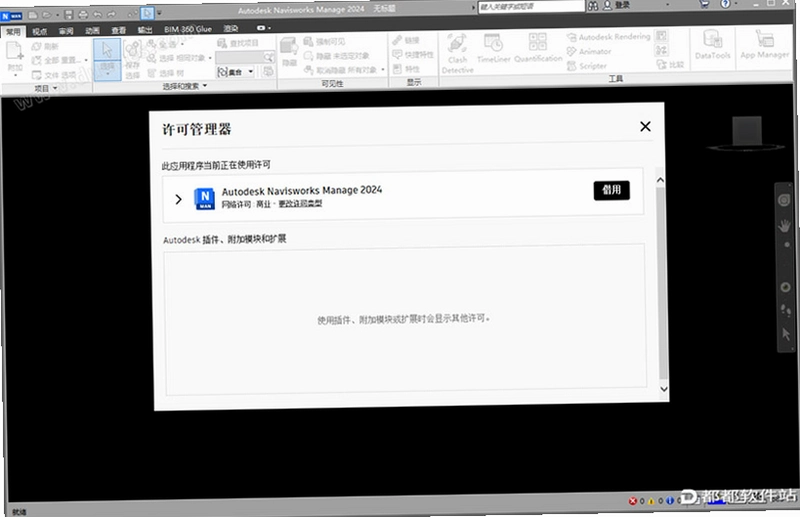Click the 查找项目 find items icon
The image size is (800, 517).
point(221,43)
